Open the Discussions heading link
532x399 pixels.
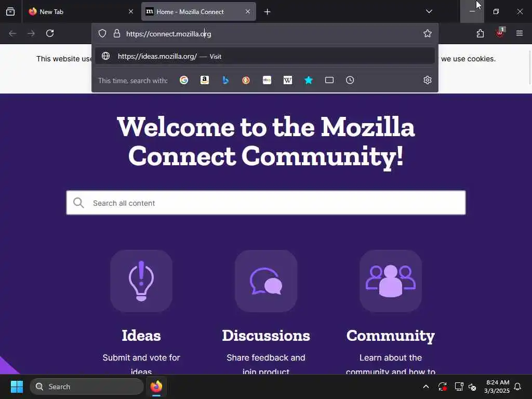(266, 336)
